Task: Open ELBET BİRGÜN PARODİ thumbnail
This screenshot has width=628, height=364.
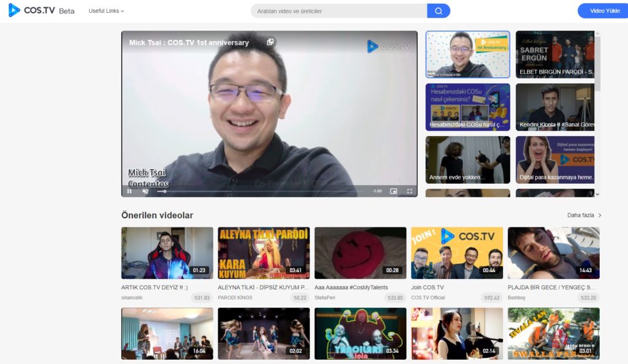Action: [555, 55]
